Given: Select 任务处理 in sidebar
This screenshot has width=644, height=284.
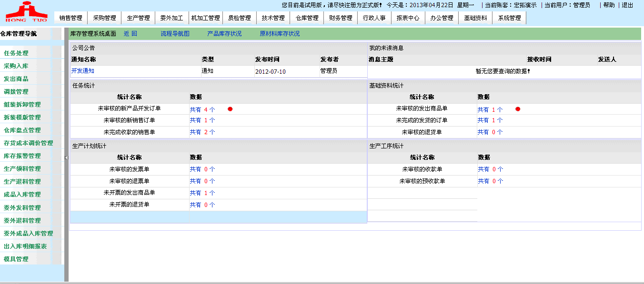Looking at the screenshot, I should pos(16,53).
